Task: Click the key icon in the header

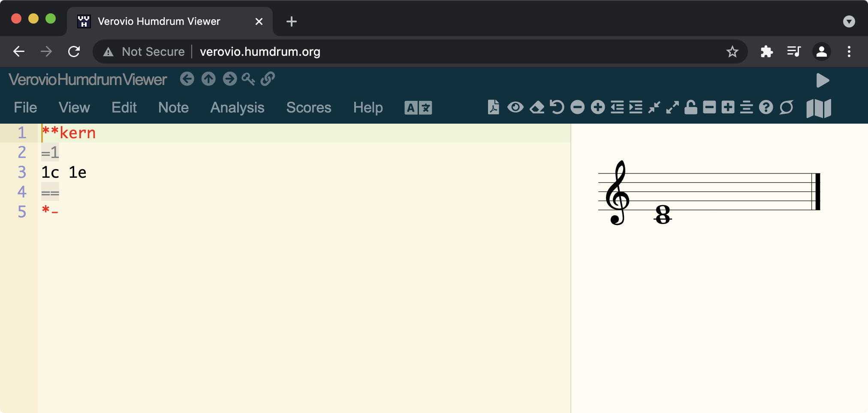Action: [248, 79]
